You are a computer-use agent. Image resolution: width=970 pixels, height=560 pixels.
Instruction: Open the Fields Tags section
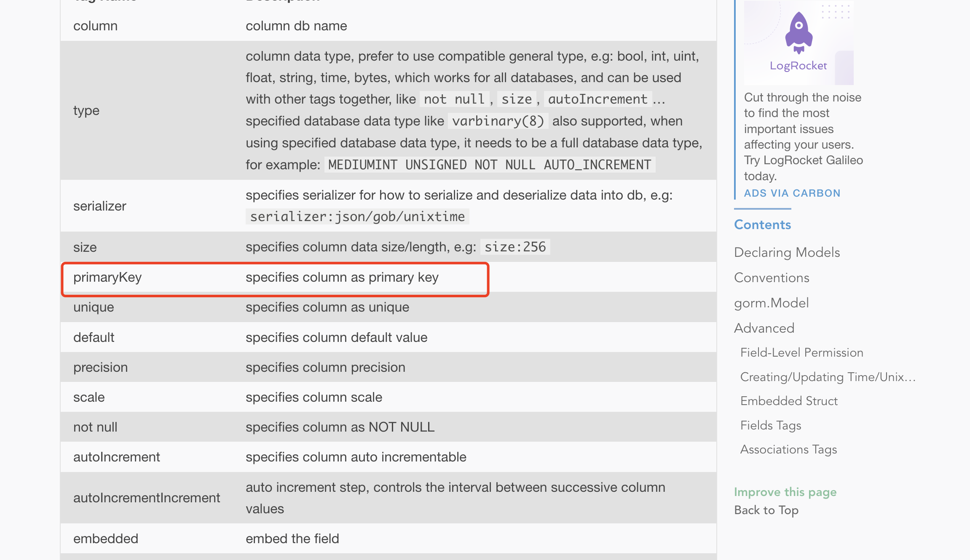(x=770, y=425)
